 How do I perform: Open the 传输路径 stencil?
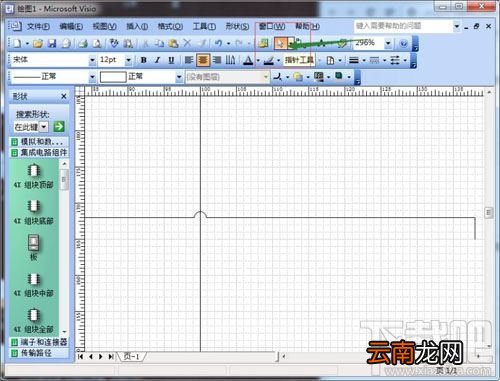39,353
